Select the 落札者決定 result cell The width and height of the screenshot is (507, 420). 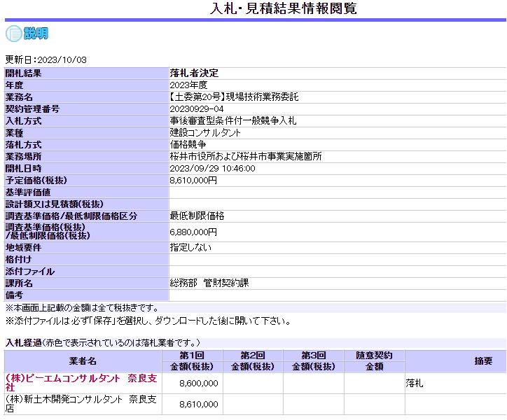195,73
